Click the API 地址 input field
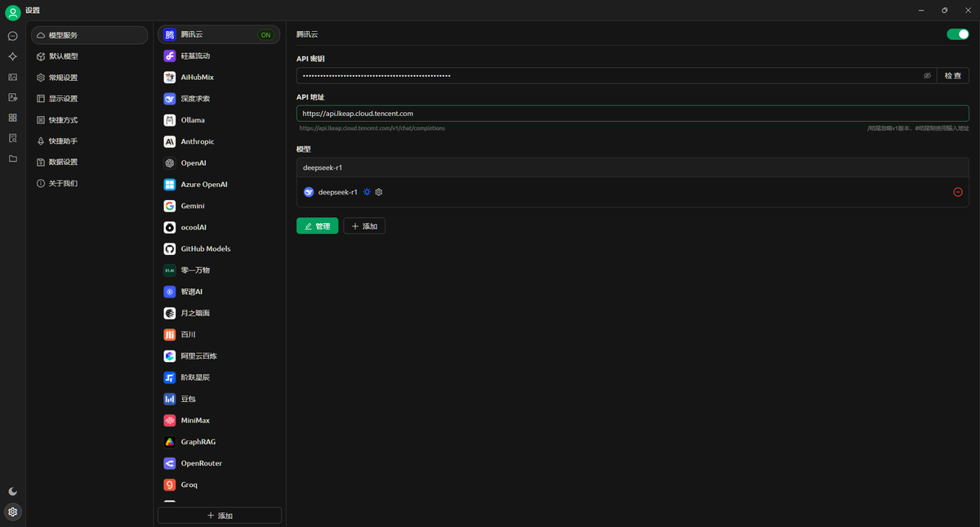980x527 pixels. [633, 114]
